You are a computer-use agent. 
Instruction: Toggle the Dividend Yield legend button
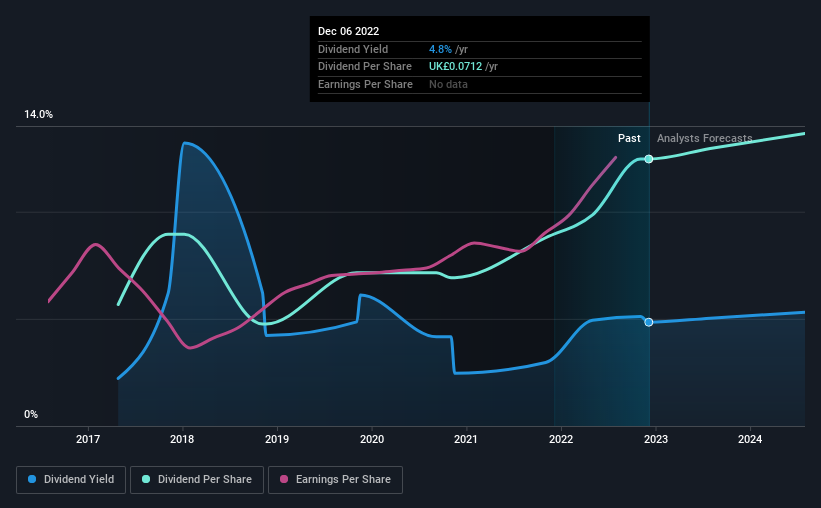(x=71, y=480)
